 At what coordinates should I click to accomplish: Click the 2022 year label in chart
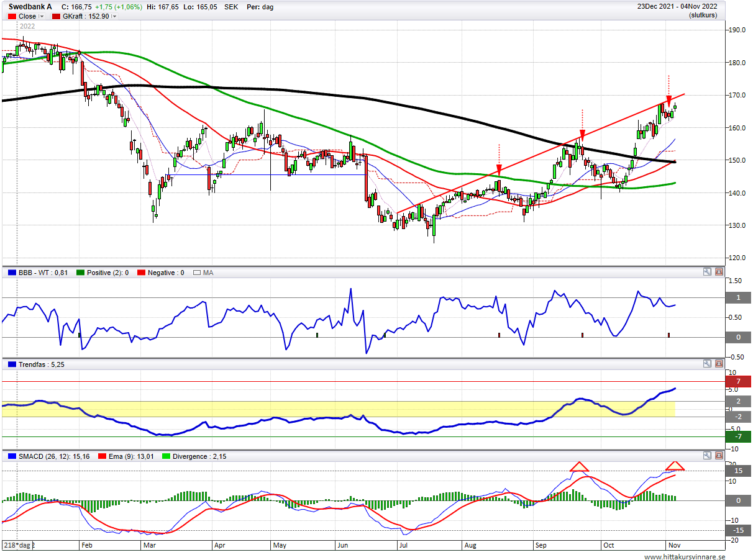tap(27, 27)
